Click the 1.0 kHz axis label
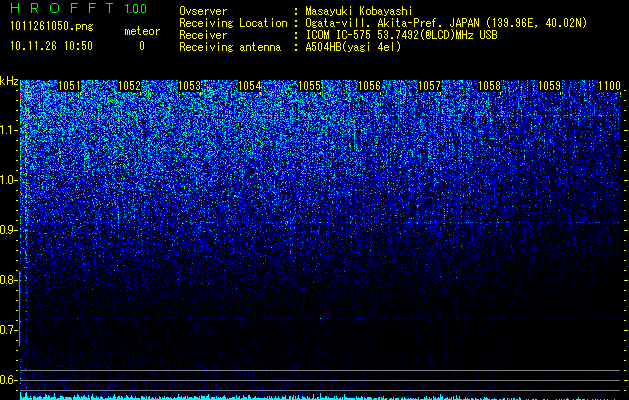 point(8,180)
